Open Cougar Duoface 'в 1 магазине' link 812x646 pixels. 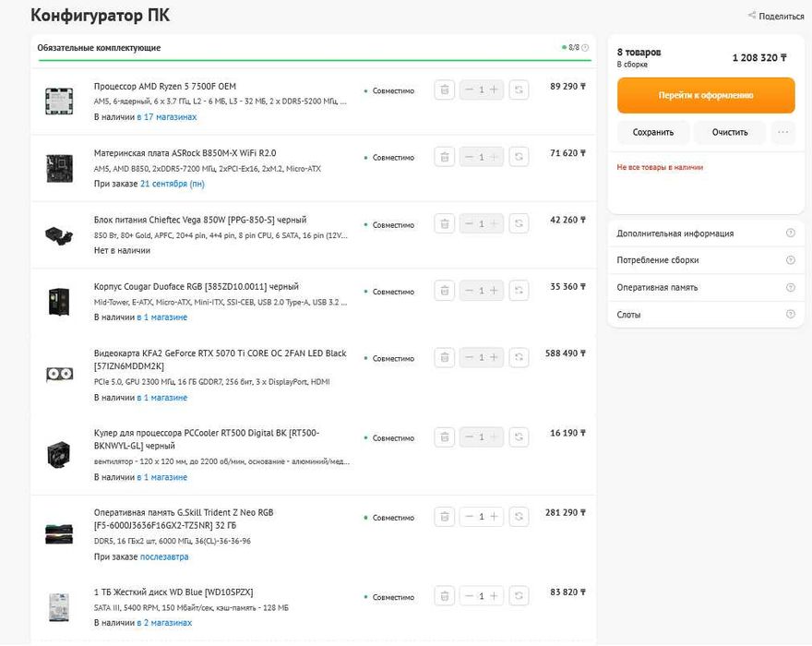coord(162,317)
